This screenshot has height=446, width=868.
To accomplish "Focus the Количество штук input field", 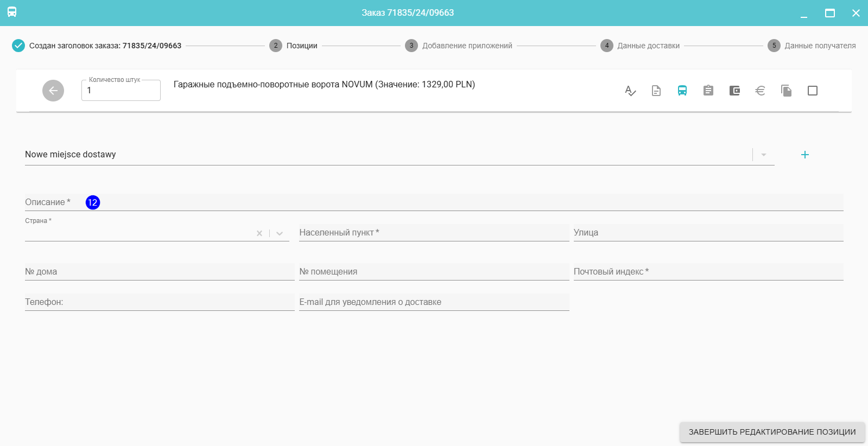I will 121,91.
